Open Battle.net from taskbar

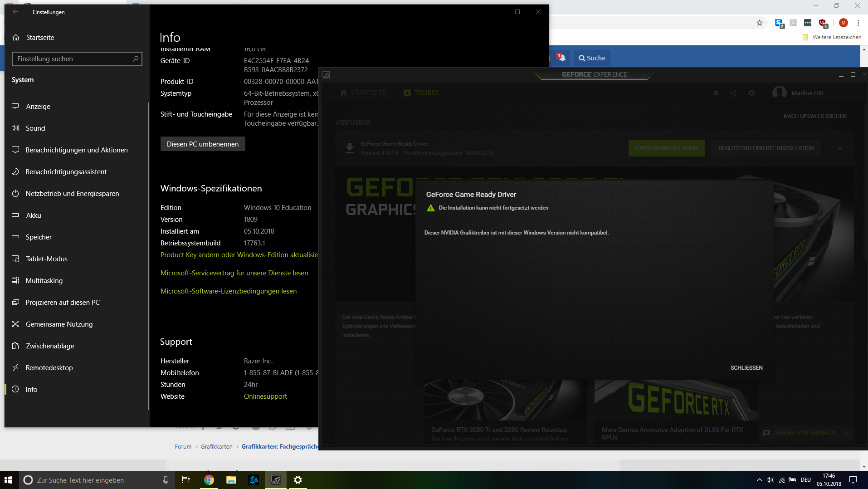click(254, 480)
